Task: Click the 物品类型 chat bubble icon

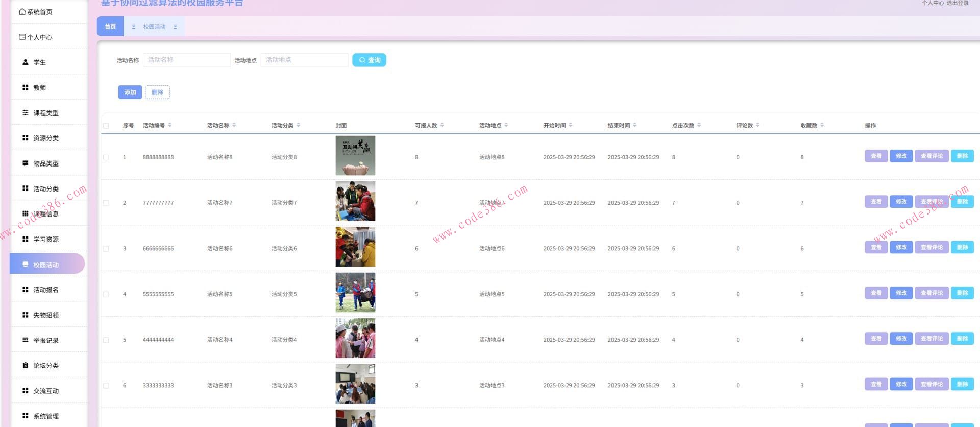Action: coord(25,163)
